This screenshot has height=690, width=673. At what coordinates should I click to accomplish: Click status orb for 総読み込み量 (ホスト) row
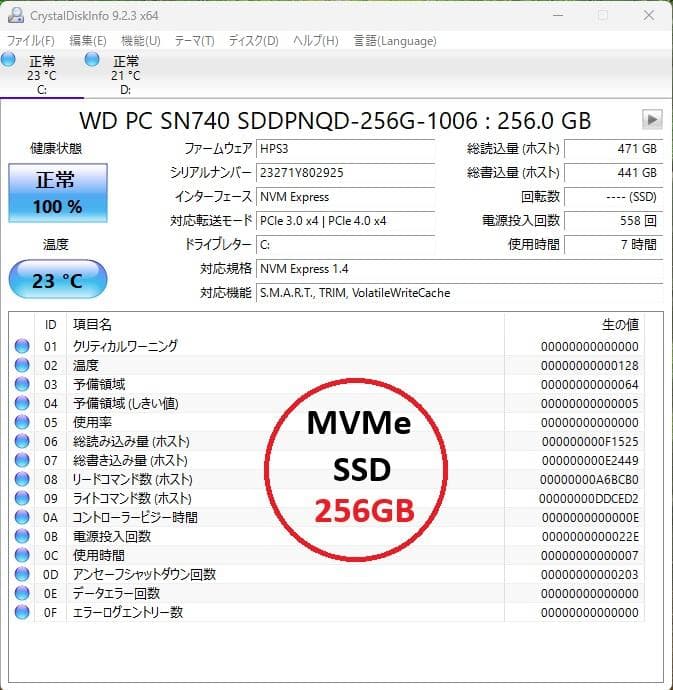pyautogui.click(x=22, y=441)
